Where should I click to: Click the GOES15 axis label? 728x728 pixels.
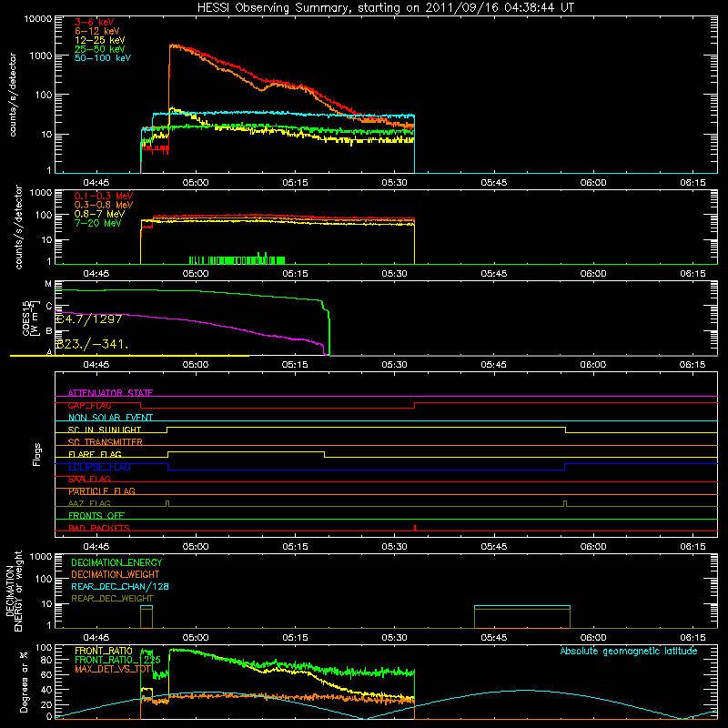(29, 318)
